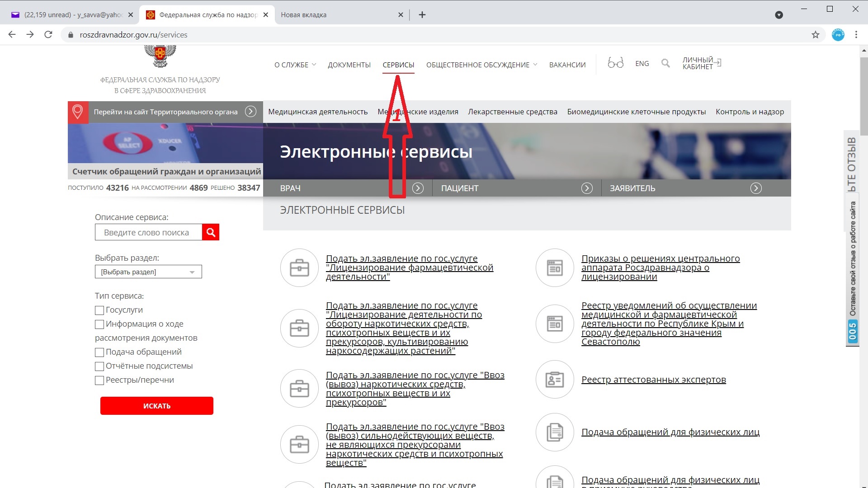This screenshot has height=488, width=868.
Task: Click the search magnifier icon
Action: (x=666, y=64)
